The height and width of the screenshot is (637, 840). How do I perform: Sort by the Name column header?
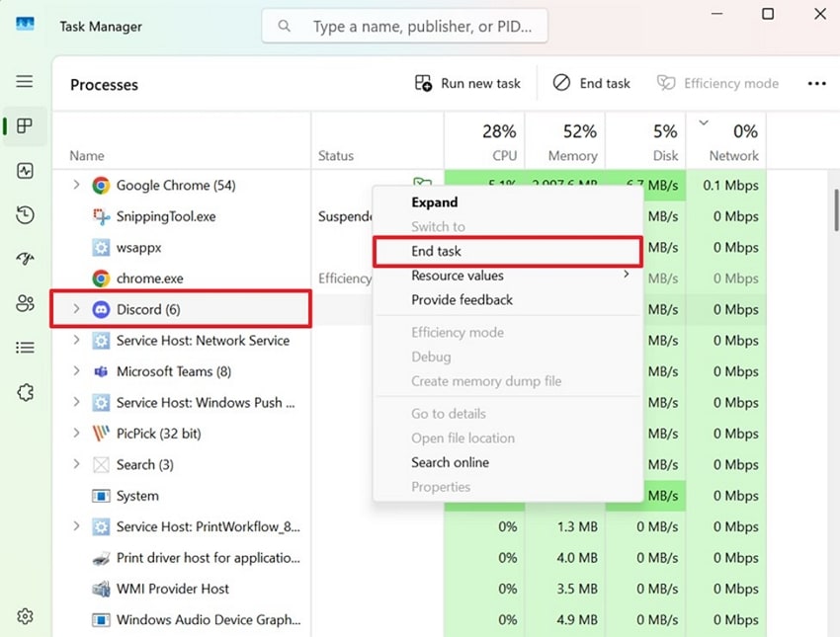182,141
